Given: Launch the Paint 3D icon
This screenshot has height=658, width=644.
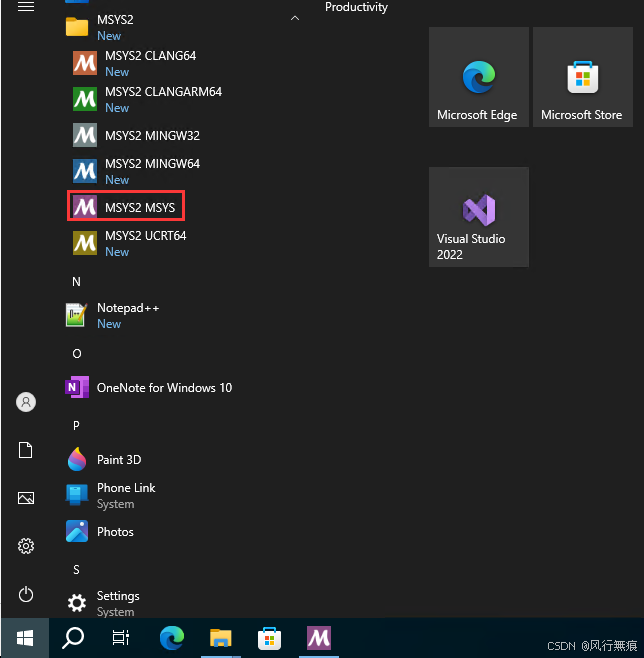Looking at the screenshot, I should [77, 459].
